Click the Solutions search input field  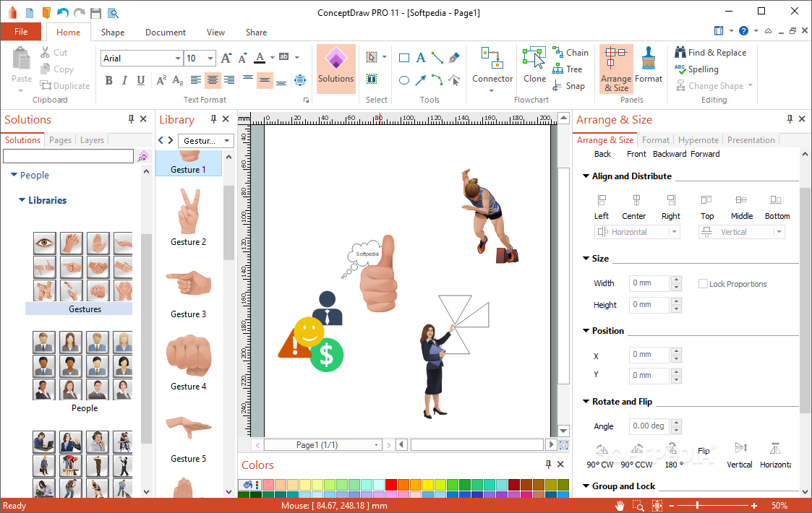tap(69, 156)
